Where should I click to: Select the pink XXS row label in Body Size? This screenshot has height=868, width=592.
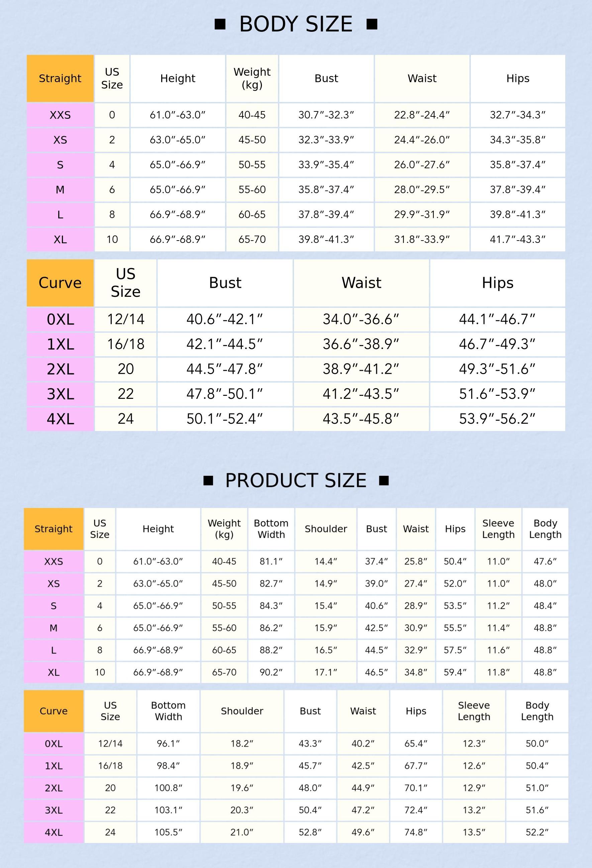[60, 115]
